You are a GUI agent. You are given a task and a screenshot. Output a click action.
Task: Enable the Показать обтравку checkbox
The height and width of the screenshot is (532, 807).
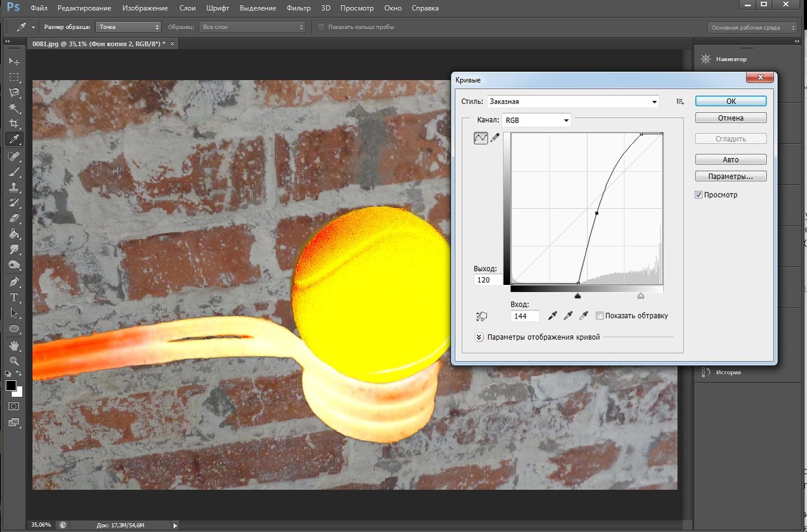(x=600, y=316)
